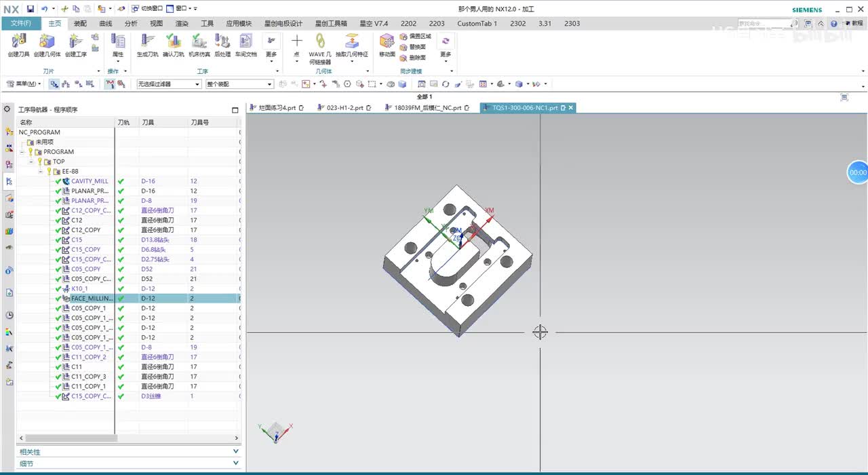Click the Point (点) geometry icon
Screen dimensions: 868x475
(296, 42)
